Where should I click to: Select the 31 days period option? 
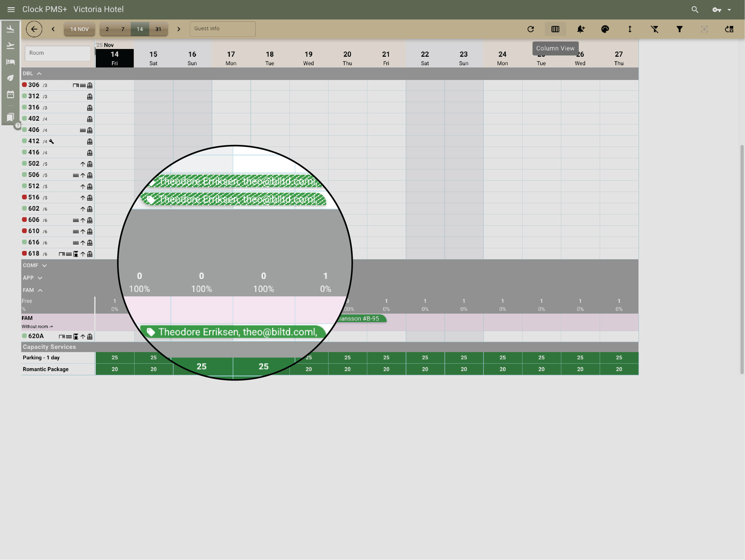(x=158, y=29)
